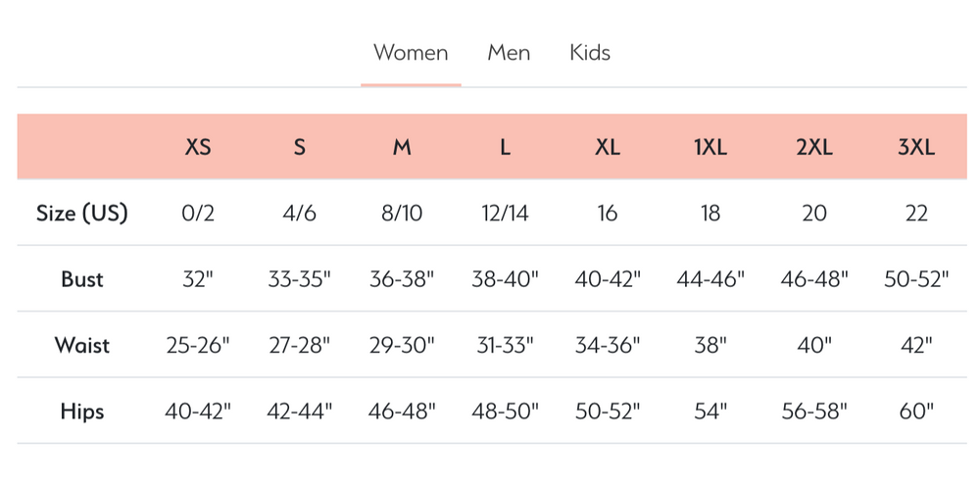The width and height of the screenshot is (980, 486).
Task: Click the 3XL column header
Action: coord(916,147)
